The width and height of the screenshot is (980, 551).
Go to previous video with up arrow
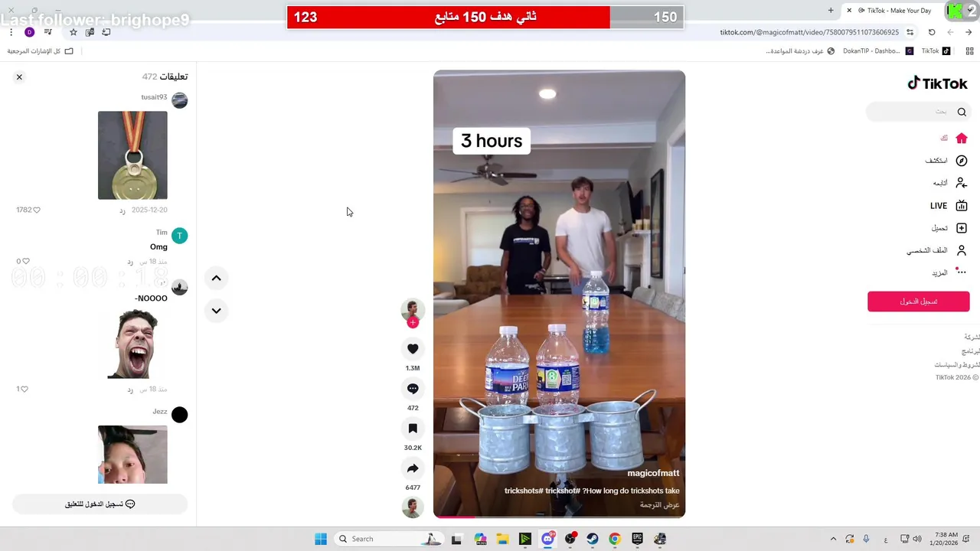(216, 279)
